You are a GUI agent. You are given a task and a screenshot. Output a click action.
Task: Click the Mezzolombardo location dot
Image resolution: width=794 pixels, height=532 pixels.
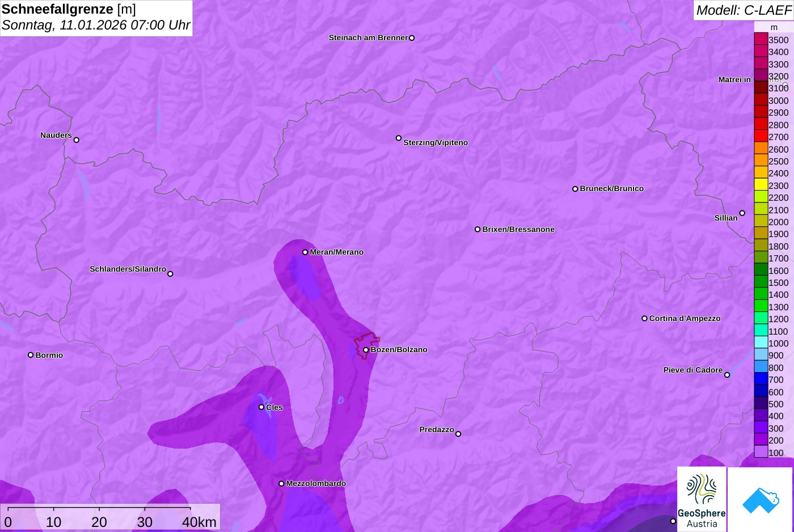pyautogui.click(x=281, y=484)
